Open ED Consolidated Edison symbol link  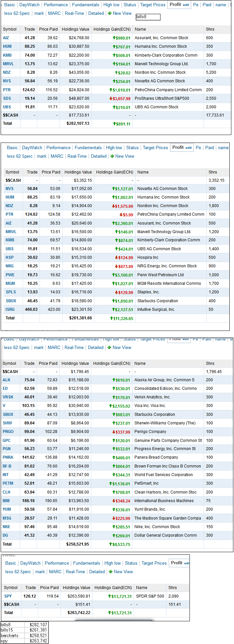[x=5, y=388]
